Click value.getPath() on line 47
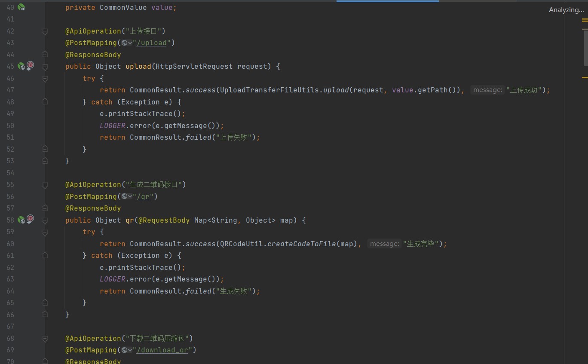 (x=426, y=90)
